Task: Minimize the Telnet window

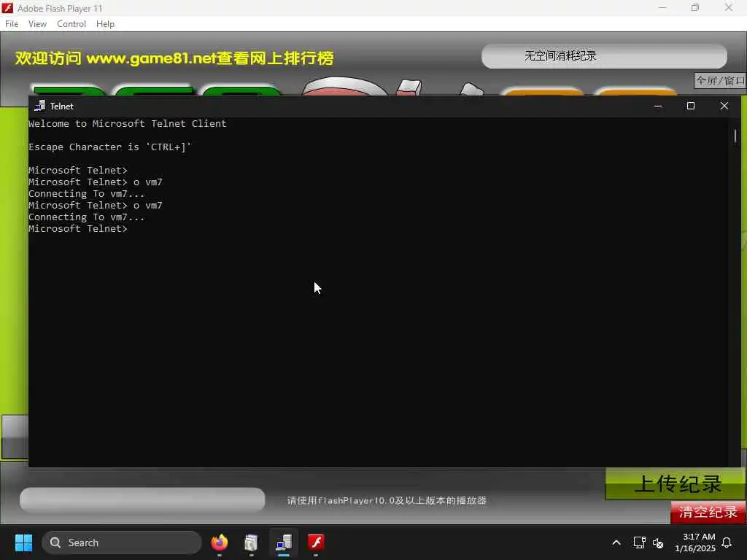Action: tap(658, 106)
